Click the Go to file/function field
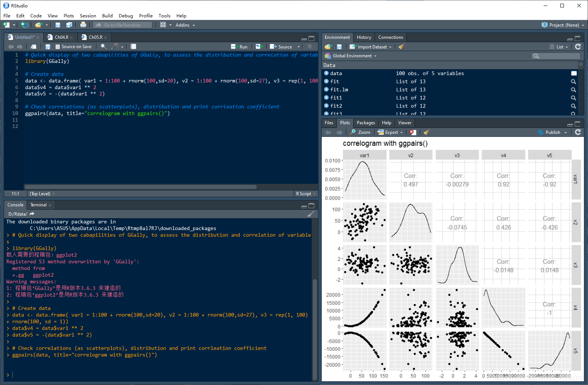Screen dimensions: 588x385 tap(122, 25)
